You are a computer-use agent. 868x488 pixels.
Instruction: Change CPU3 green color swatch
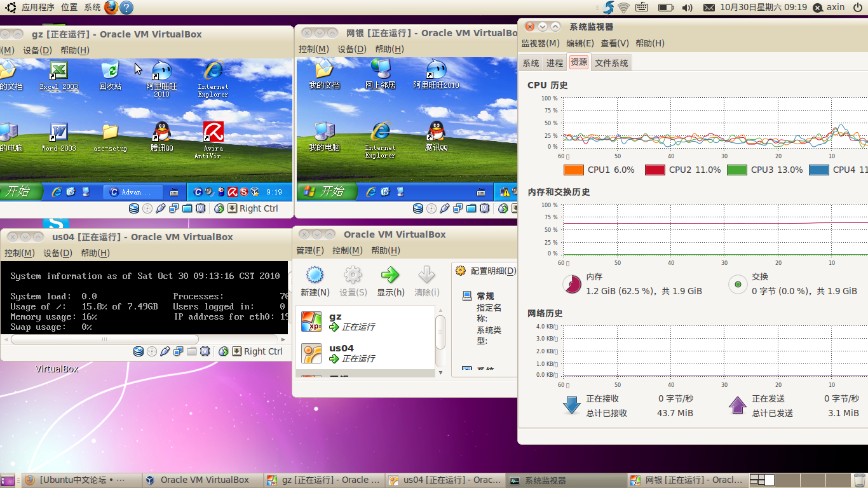tap(736, 170)
